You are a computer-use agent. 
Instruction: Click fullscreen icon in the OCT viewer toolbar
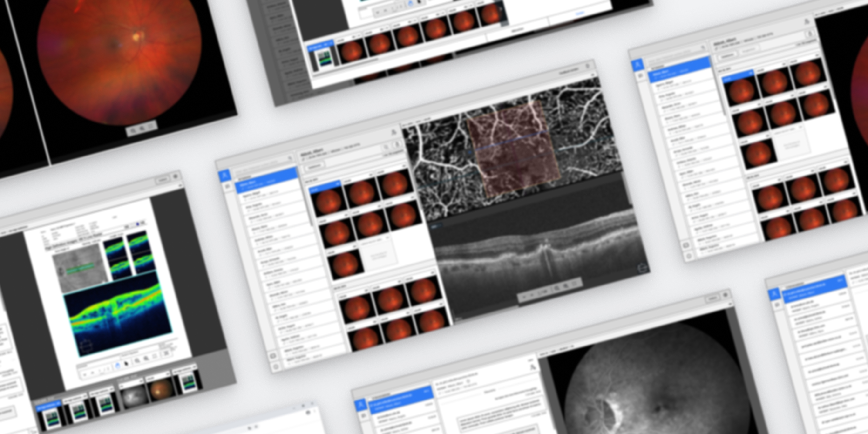point(575,284)
